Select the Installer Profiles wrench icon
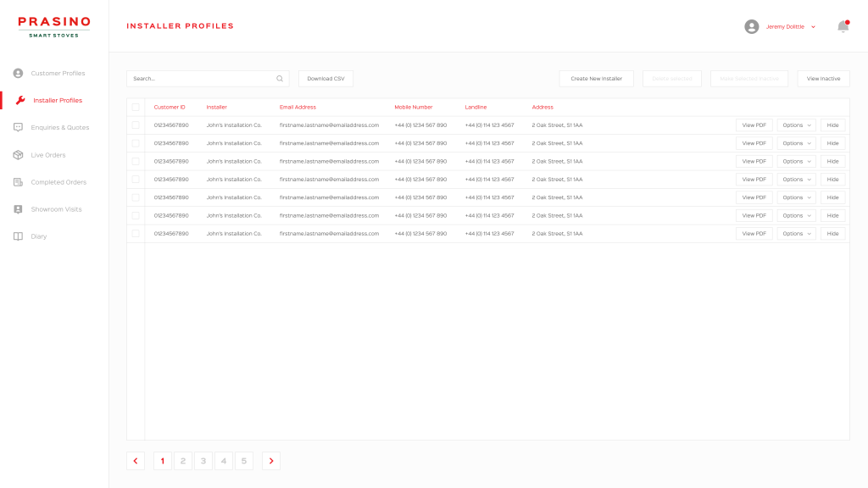Image resolution: width=868 pixels, height=488 pixels. point(18,100)
